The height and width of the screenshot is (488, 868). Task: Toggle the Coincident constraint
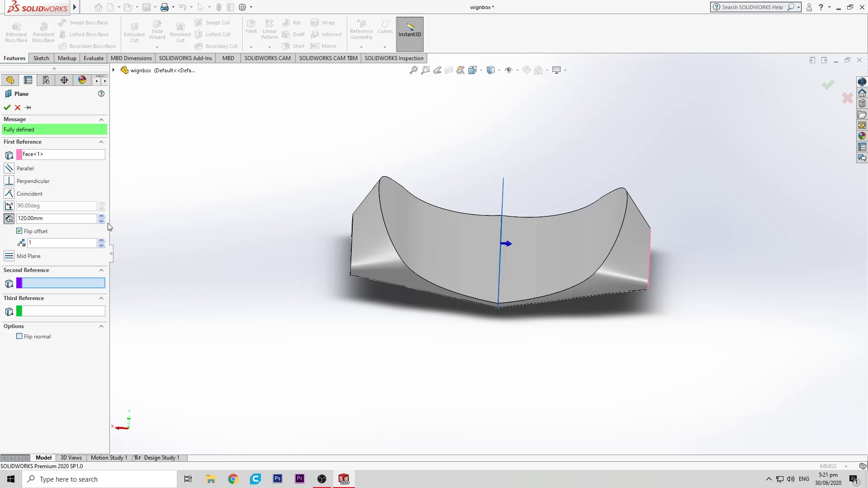(9, 193)
